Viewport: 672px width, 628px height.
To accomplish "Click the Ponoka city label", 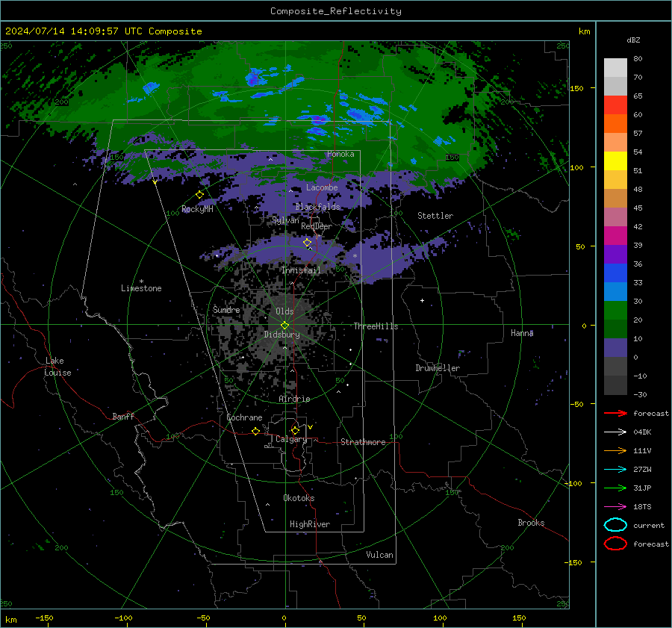I will (x=340, y=154).
